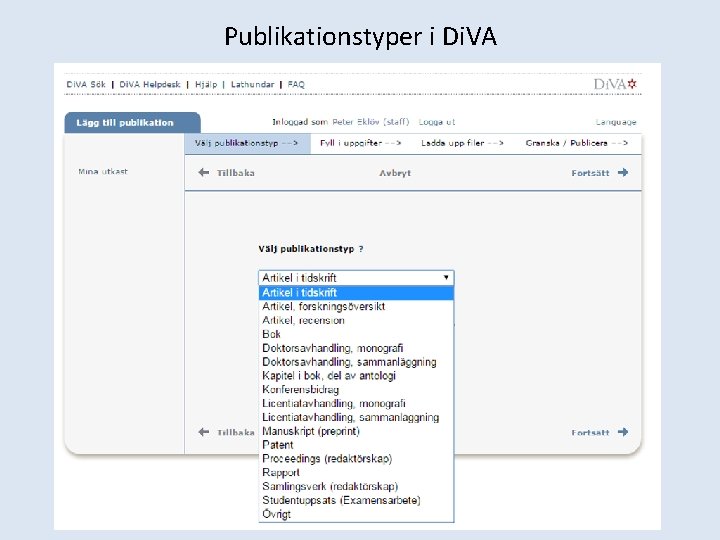Choose 'Övrigt' at the list bottom
The image size is (720, 540).
(x=356, y=514)
